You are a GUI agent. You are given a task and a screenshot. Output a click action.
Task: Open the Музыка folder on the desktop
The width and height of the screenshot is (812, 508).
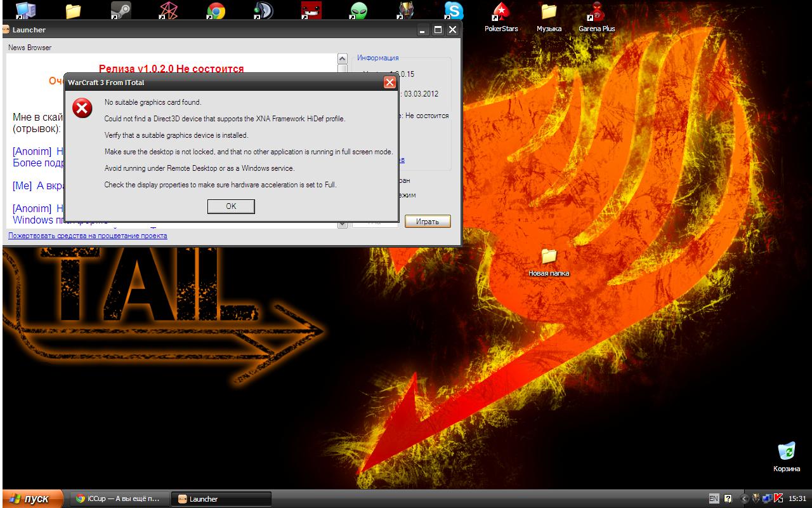(549, 17)
